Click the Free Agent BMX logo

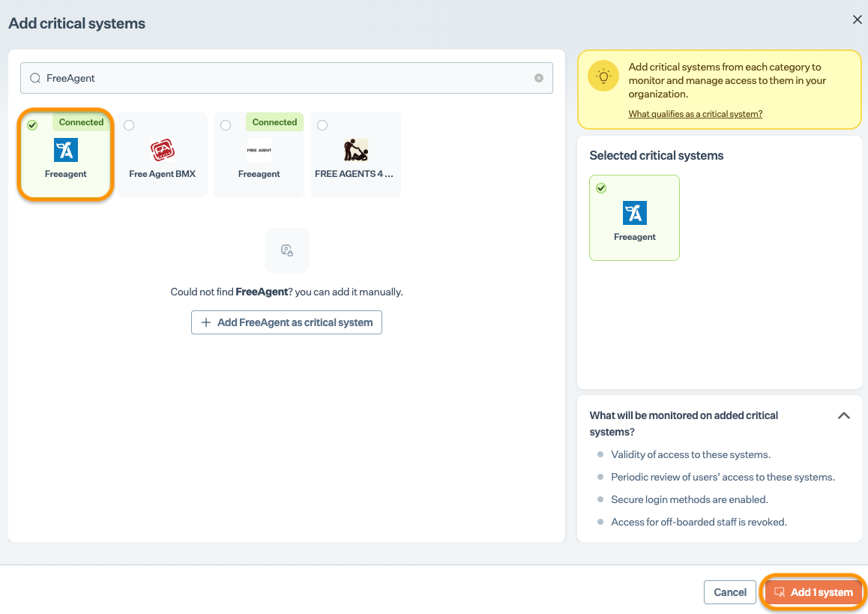162,150
